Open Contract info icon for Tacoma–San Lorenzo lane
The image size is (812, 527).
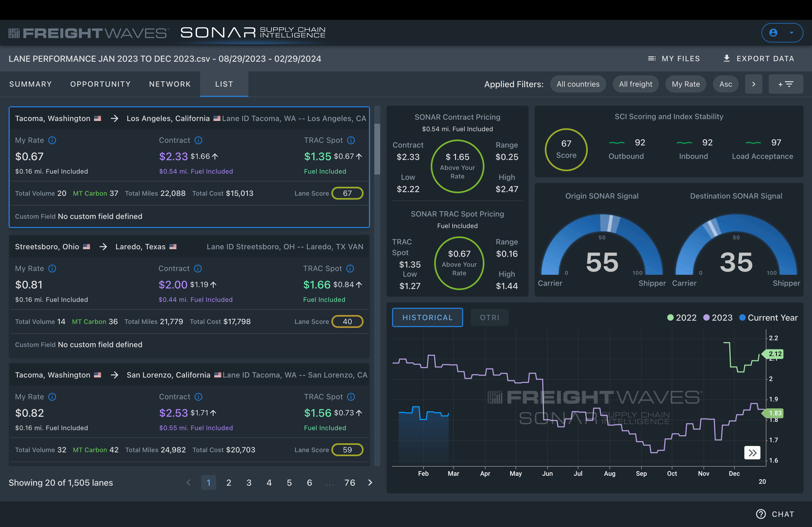pos(198,397)
